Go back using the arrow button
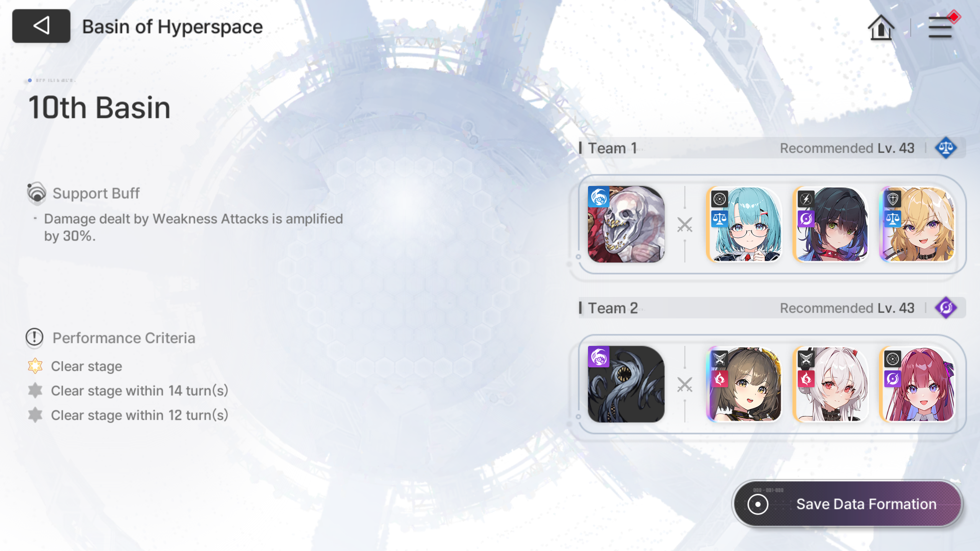The width and height of the screenshot is (980, 551). (x=41, y=26)
